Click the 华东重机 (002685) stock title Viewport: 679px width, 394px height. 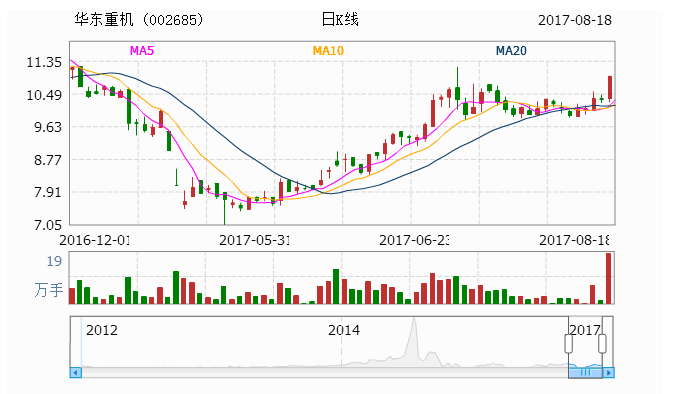139,20
